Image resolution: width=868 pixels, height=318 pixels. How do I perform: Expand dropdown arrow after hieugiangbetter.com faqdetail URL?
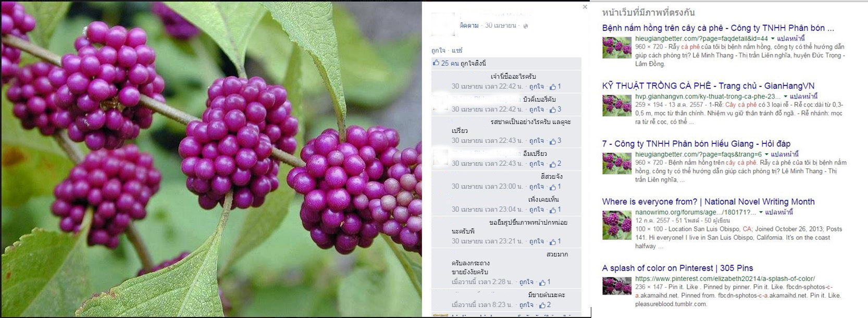click(x=773, y=39)
